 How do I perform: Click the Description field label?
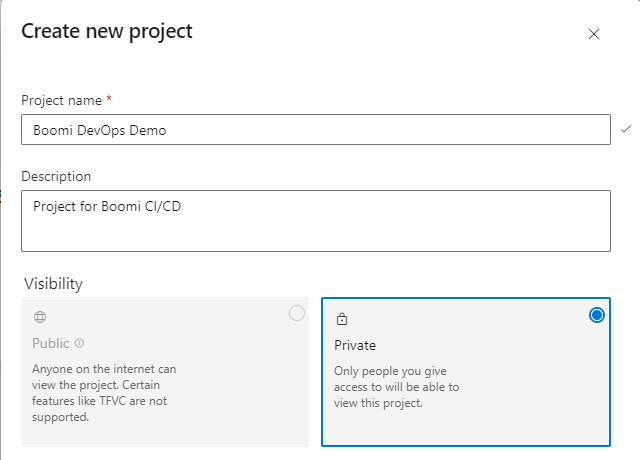[56, 176]
